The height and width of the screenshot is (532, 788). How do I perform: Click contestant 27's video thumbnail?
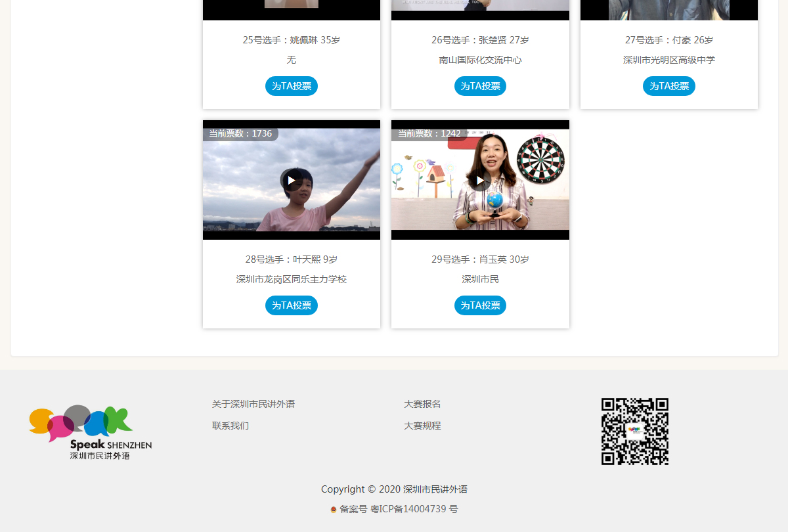tap(669, 10)
